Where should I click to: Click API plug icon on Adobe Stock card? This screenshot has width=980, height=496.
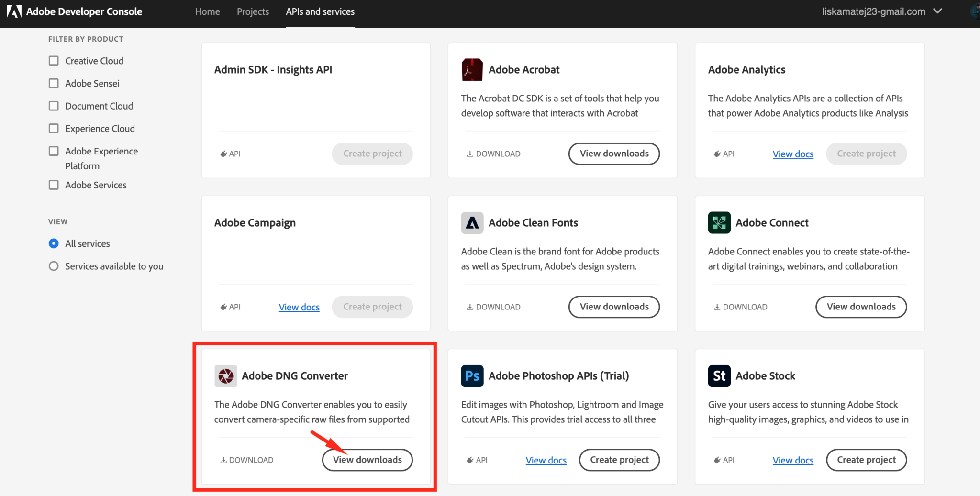717,460
